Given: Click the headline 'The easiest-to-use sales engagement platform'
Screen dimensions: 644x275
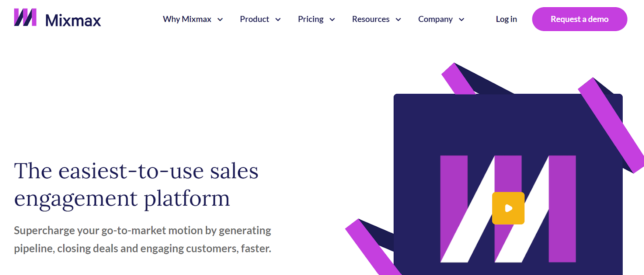Looking at the screenshot, I should (136, 184).
